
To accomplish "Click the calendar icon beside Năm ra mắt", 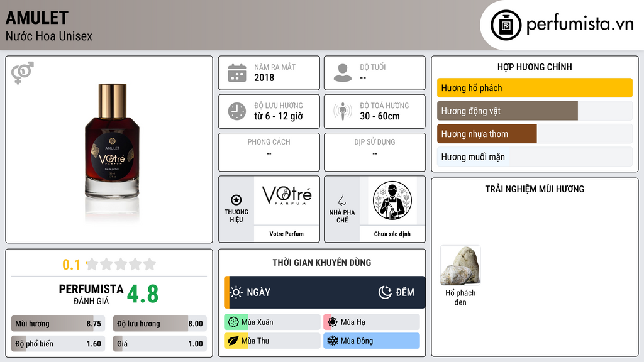I will (x=237, y=73).
